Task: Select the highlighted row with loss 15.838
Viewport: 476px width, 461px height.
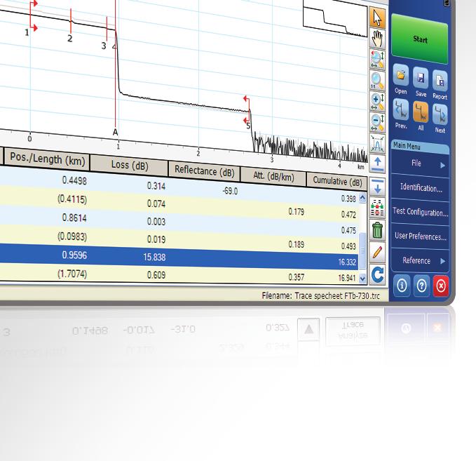Action: point(179,258)
